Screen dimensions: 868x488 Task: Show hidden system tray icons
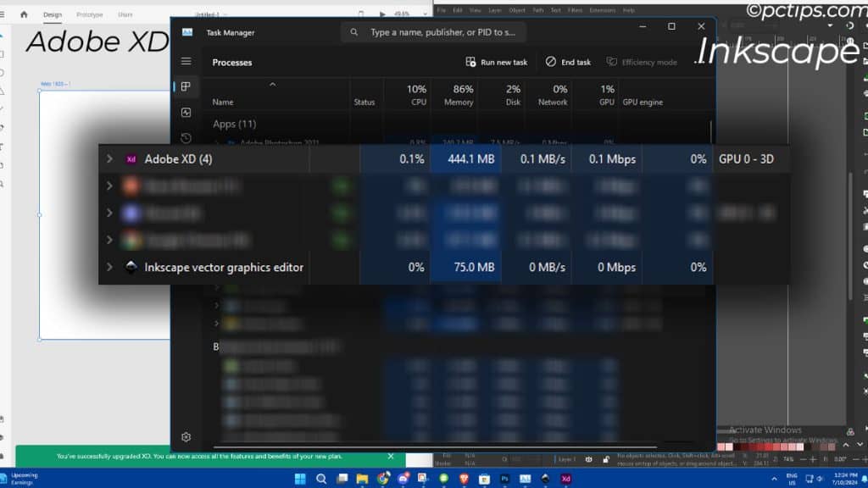pos(775,479)
